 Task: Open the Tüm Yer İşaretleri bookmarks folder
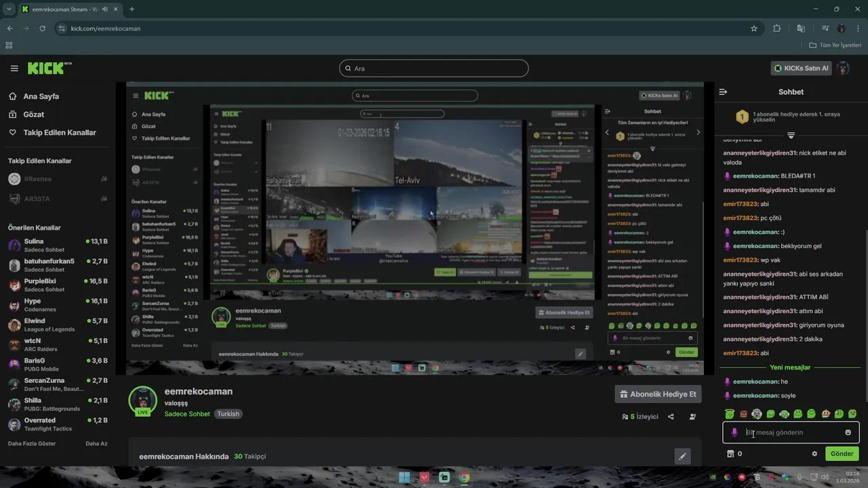tap(835, 45)
